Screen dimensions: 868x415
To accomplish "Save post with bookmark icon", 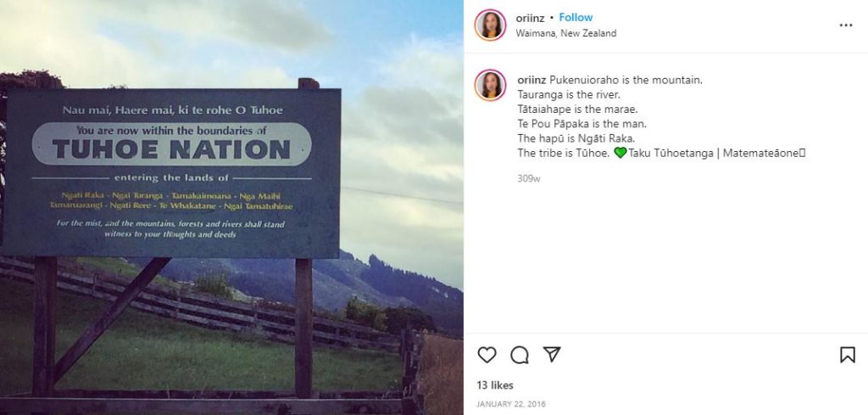I will 848,355.
